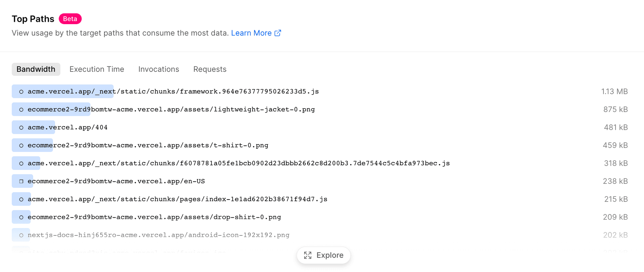Image resolution: width=644 pixels, height=272 pixels.
Task: Click the square icon beside en-US path
Action: pyautogui.click(x=21, y=181)
